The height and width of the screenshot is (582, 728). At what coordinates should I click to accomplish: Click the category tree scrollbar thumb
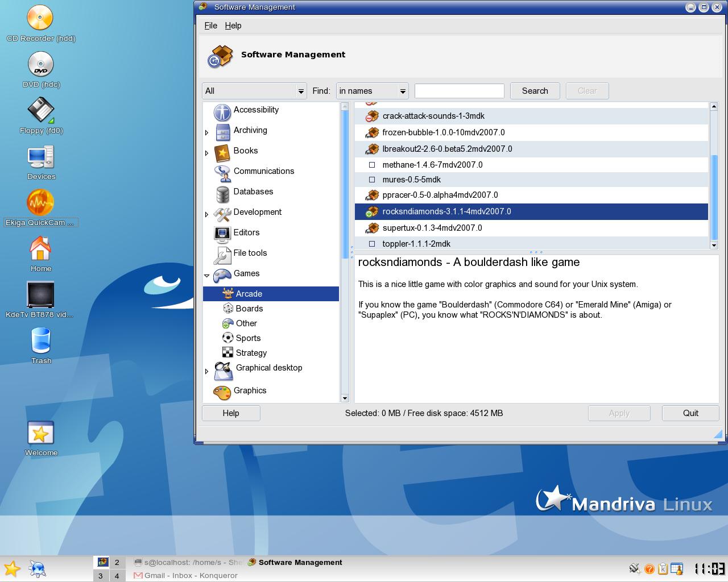344,184
